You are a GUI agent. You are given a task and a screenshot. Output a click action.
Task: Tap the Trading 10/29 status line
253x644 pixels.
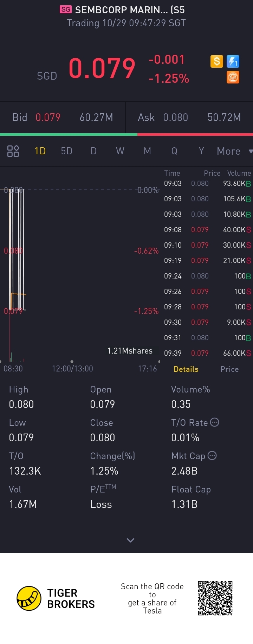point(126,23)
